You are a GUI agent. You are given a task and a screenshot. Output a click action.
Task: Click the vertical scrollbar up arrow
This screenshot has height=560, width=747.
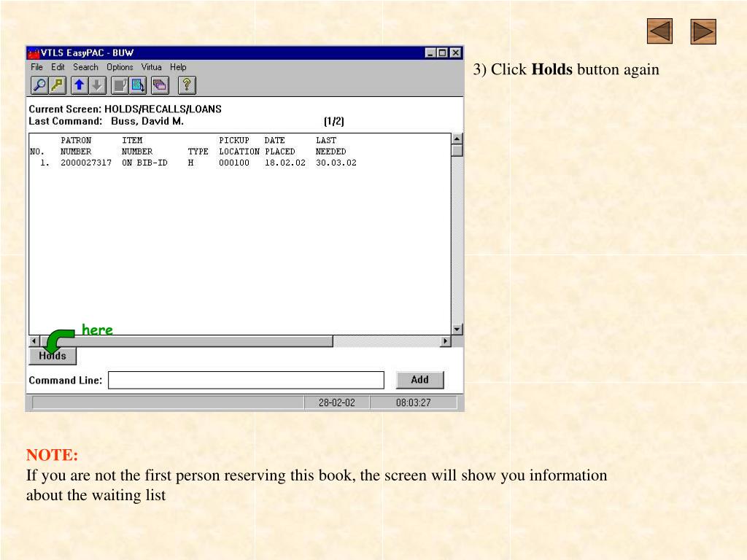pos(457,139)
